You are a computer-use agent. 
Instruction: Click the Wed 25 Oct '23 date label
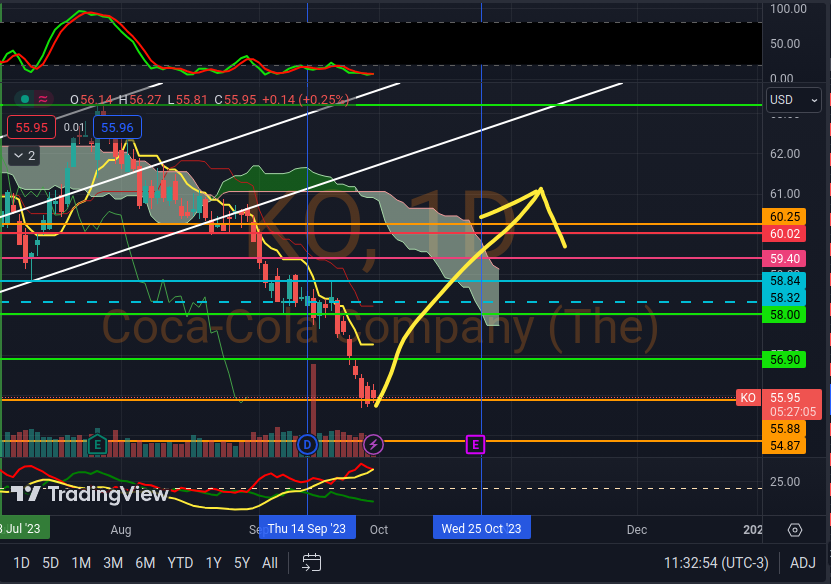pyautogui.click(x=481, y=529)
